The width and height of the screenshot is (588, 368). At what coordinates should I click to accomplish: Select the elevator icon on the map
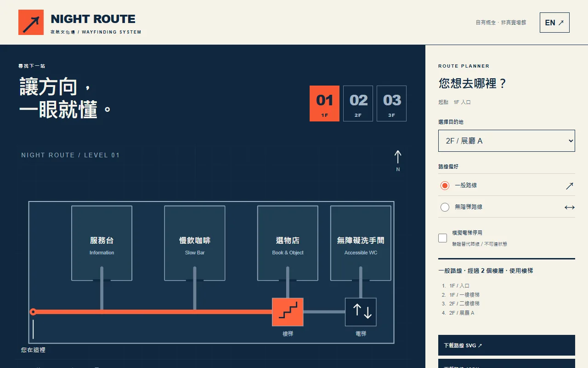(x=361, y=312)
